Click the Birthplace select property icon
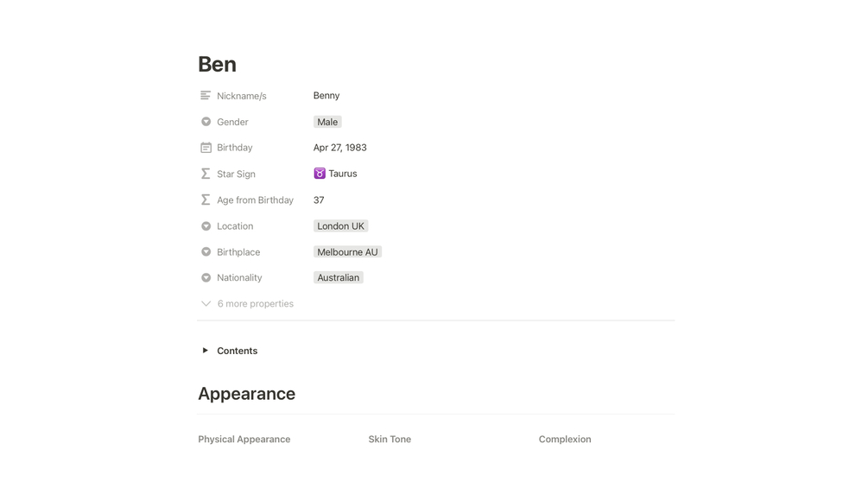The height and width of the screenshot is (488, 868). point(206,252)
